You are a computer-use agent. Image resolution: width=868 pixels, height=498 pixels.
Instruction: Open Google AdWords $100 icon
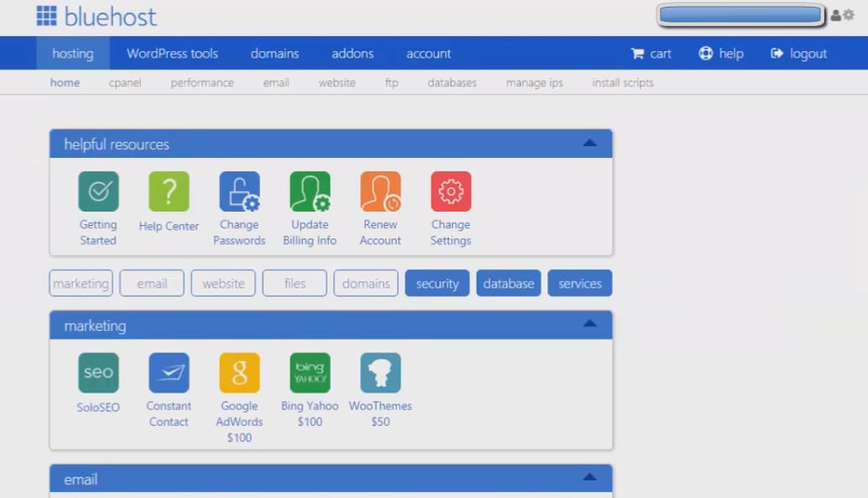[239, 373]
